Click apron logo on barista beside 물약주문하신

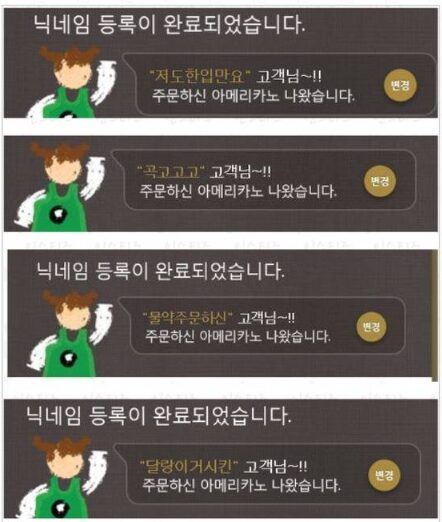69,359
